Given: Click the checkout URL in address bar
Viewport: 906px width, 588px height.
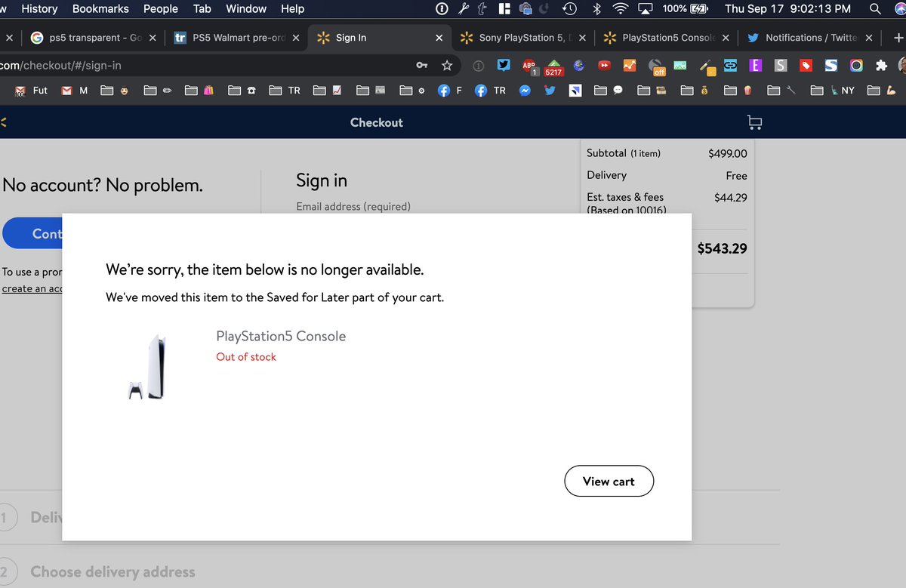Looking at the screenshot, I should click(60, 66).
